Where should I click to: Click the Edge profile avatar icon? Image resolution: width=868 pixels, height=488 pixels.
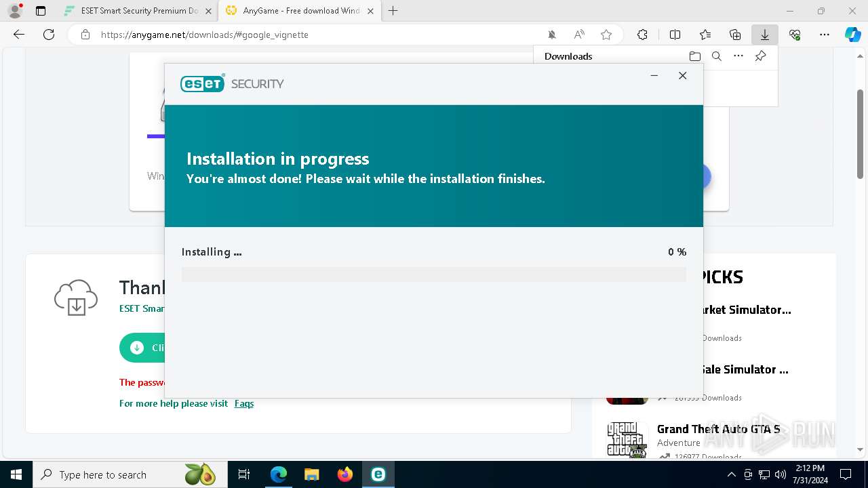point(14,11)
